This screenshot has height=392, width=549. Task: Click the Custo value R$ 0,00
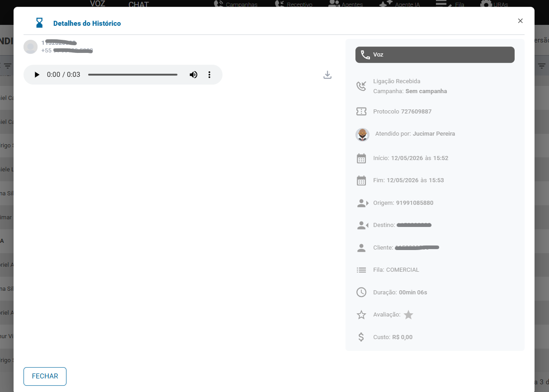(402, 337)
